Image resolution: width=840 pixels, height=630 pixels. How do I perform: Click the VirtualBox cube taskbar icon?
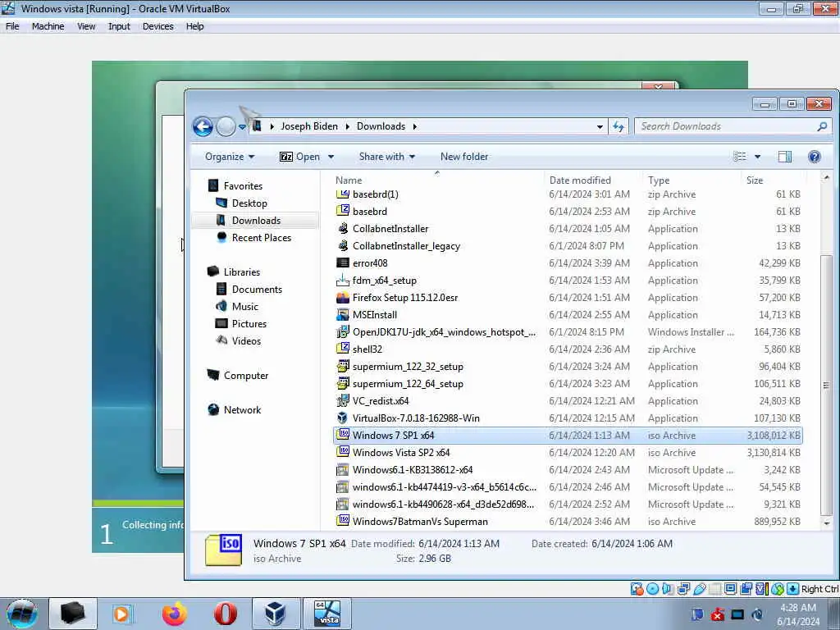[x=276, y=614]
